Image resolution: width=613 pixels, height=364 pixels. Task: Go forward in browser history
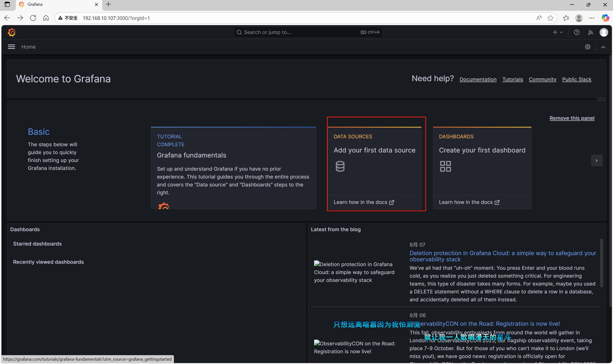(x=20, y=18)
